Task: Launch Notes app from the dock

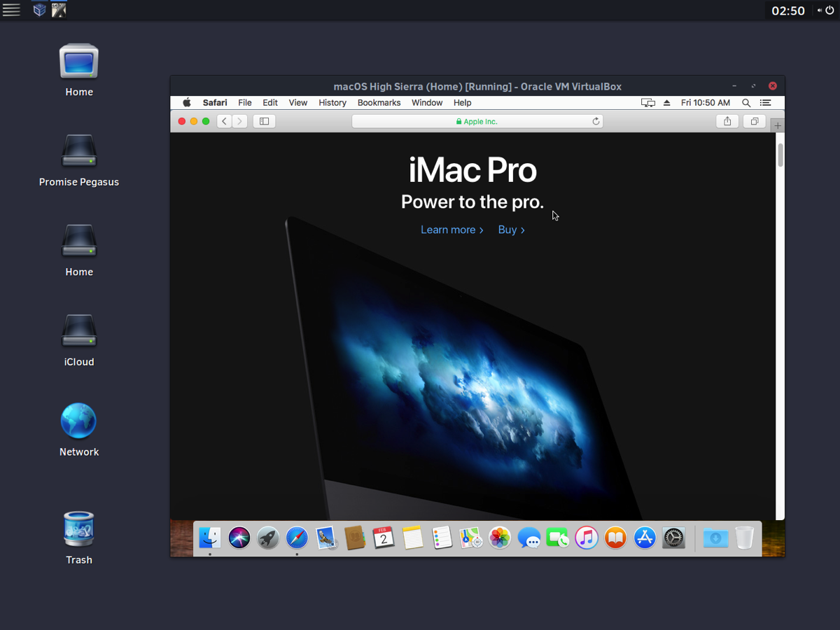Action: 413,538
